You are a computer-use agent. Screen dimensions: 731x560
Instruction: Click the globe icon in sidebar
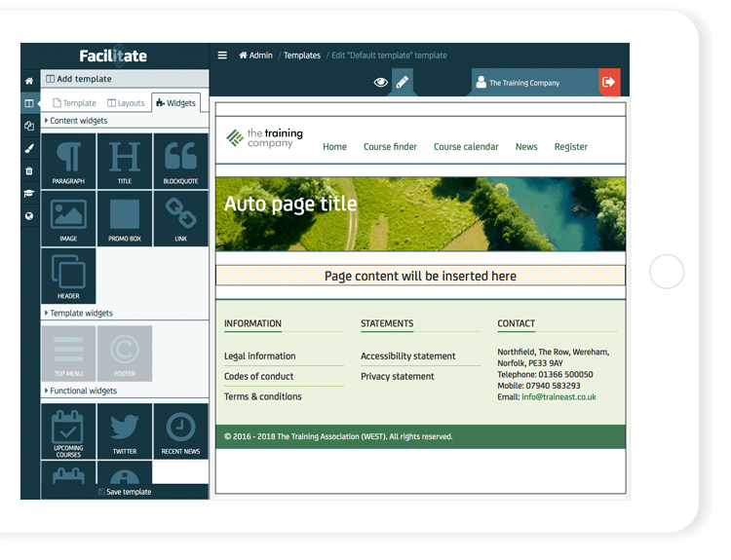(29, 216)
